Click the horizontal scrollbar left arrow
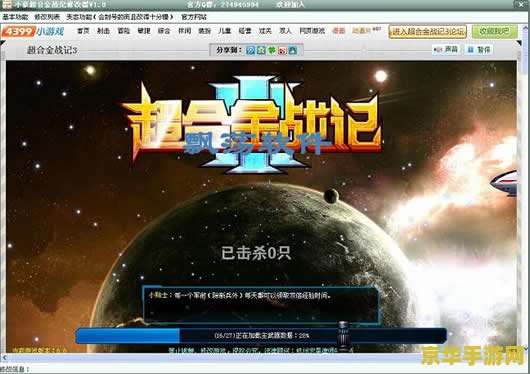Viewport: 530px width, 374px height. [x=4, y=357]
